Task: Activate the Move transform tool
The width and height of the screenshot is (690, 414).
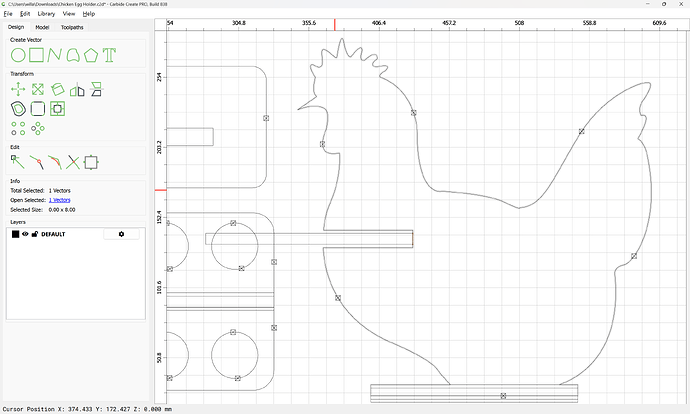Action: coord(18,90)
